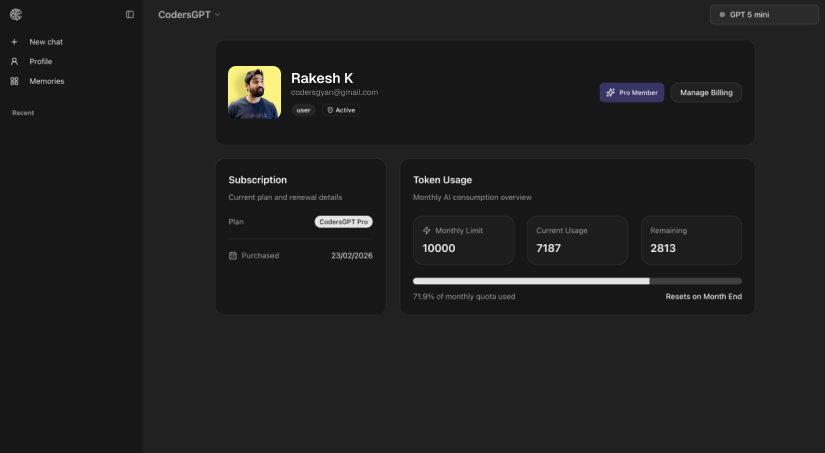This screenshot has width=825, height=453.
Task: Click the Monthly AI consumption overview text
Action: (472, 197)
